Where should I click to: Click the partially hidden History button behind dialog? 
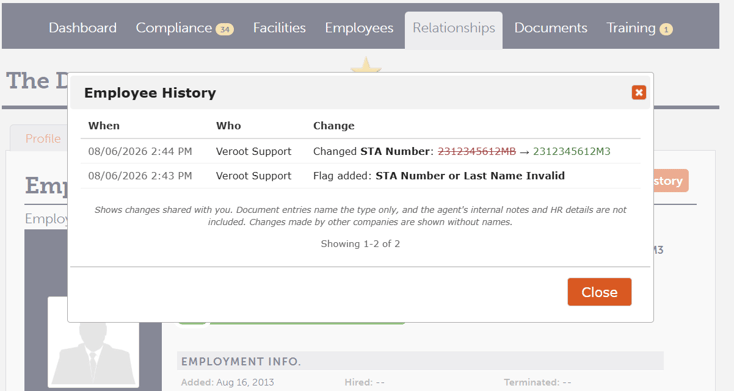[x=671, y=181]
